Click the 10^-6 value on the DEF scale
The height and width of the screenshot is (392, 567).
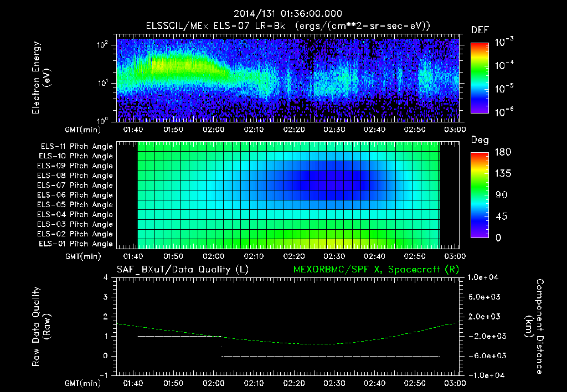[x=504, y=112]
